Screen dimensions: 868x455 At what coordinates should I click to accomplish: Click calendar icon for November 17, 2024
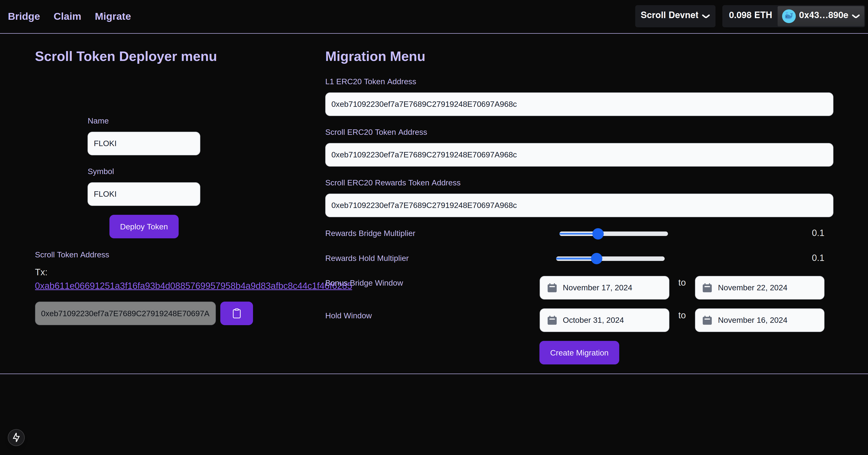click(x=552, y=288)
